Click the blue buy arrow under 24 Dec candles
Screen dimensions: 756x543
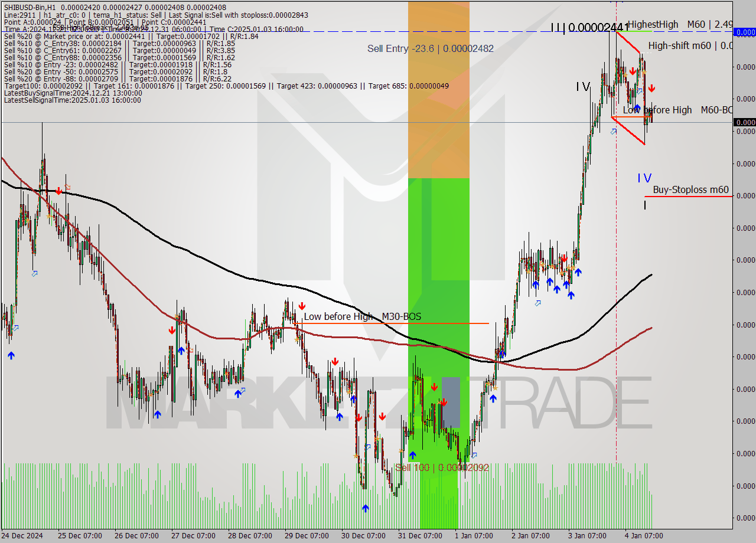(x=11, y=355)
